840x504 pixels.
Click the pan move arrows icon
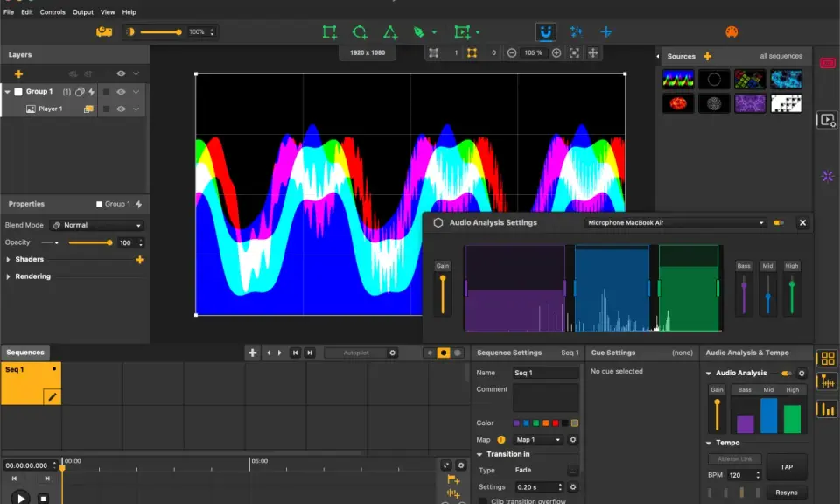tap(593, 53)
